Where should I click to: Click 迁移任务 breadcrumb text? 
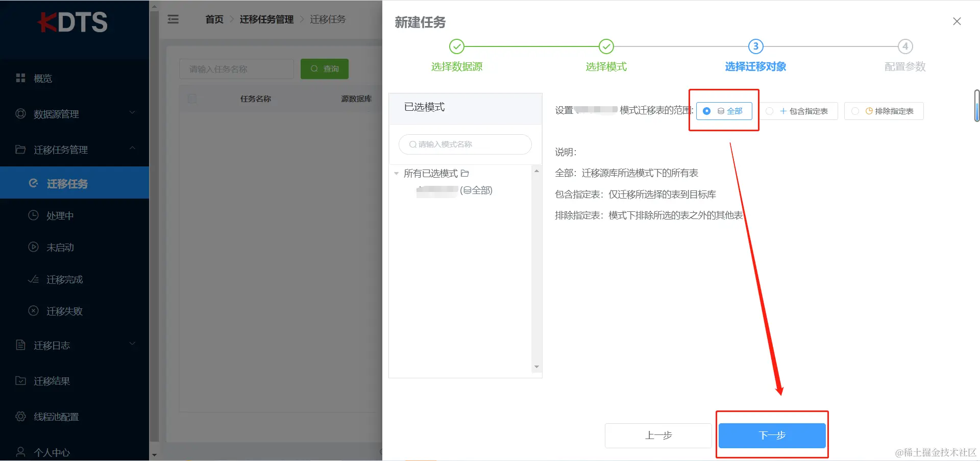[328, 19]
